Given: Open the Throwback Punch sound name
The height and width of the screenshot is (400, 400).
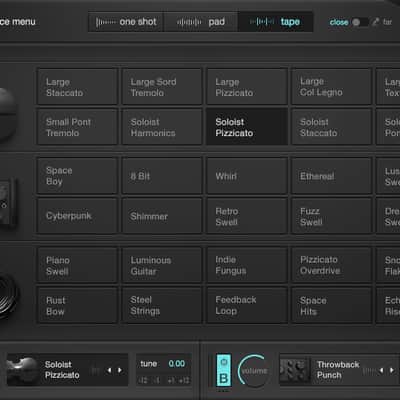Looking at the screenshot, I should (x=338, y=370).
